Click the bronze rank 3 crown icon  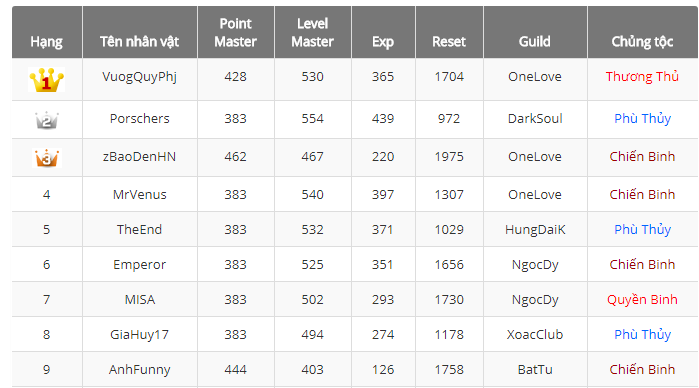47,158
